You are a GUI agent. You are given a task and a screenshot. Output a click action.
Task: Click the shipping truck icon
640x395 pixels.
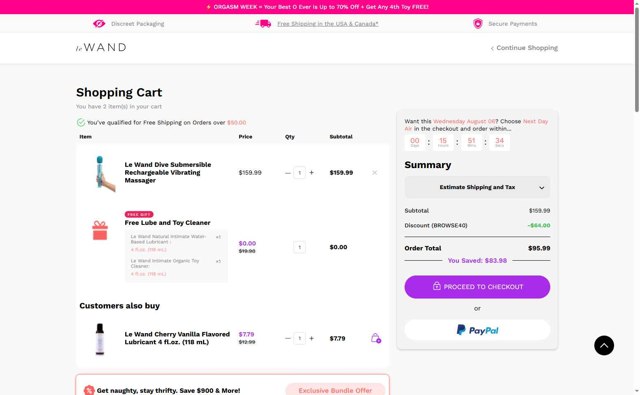click(x=263, y=24)
